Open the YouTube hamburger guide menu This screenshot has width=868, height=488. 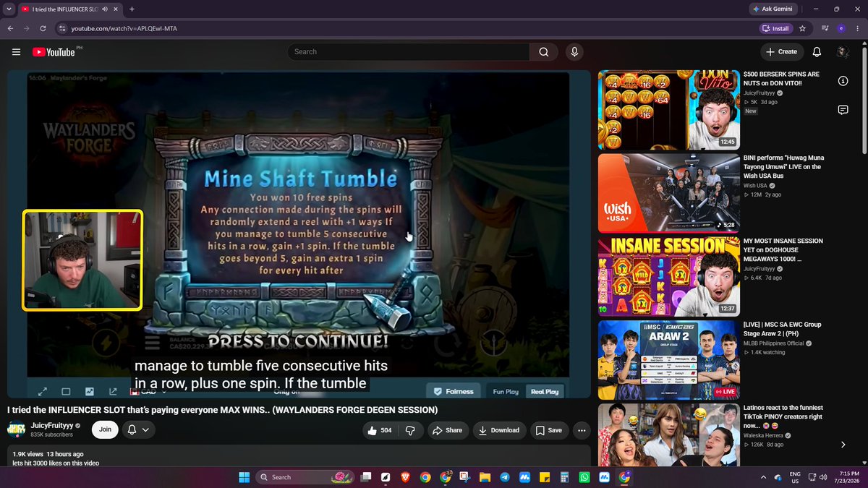(16, 52)
